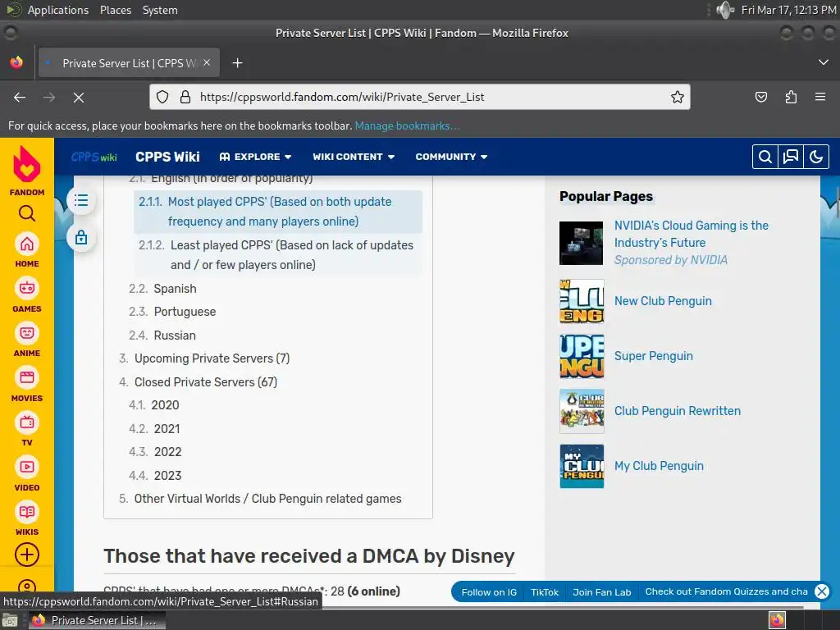
Task: Open the Fandom sidebar search icon
Action: (27, 213)
